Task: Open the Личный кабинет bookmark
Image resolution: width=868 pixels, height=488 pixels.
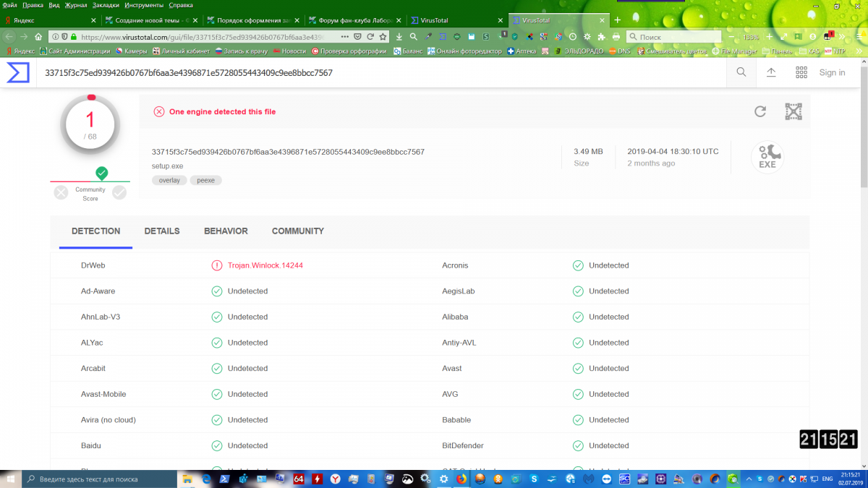Action: point(181,51)
